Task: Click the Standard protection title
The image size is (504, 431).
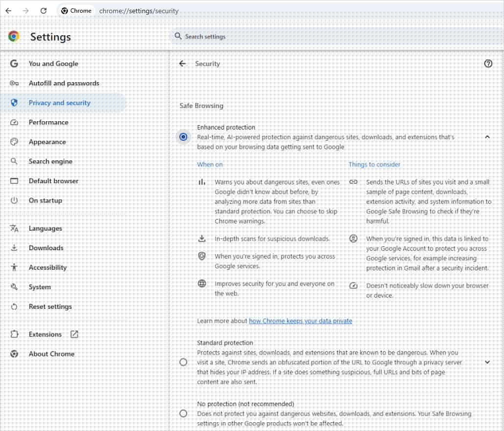Action: [225, 343]
